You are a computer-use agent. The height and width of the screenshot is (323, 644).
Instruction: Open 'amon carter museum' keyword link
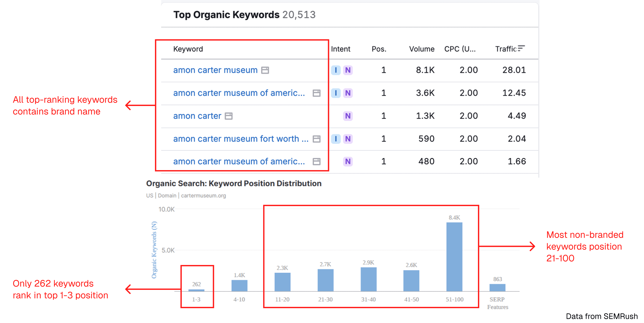[215, 70]
